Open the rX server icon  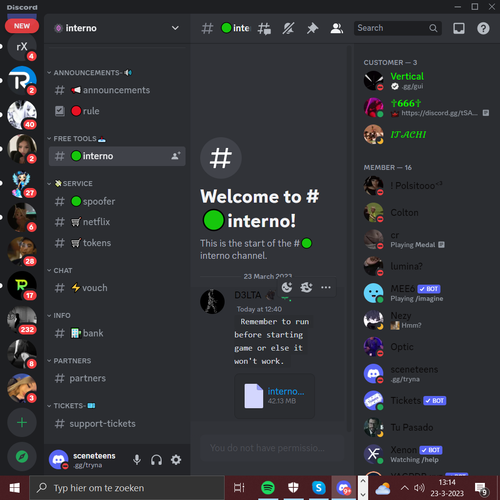point(22,47)
